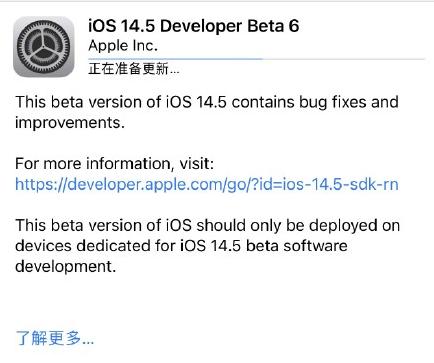
Task: Open the 了解更多... link
Action: coord(55,338)
